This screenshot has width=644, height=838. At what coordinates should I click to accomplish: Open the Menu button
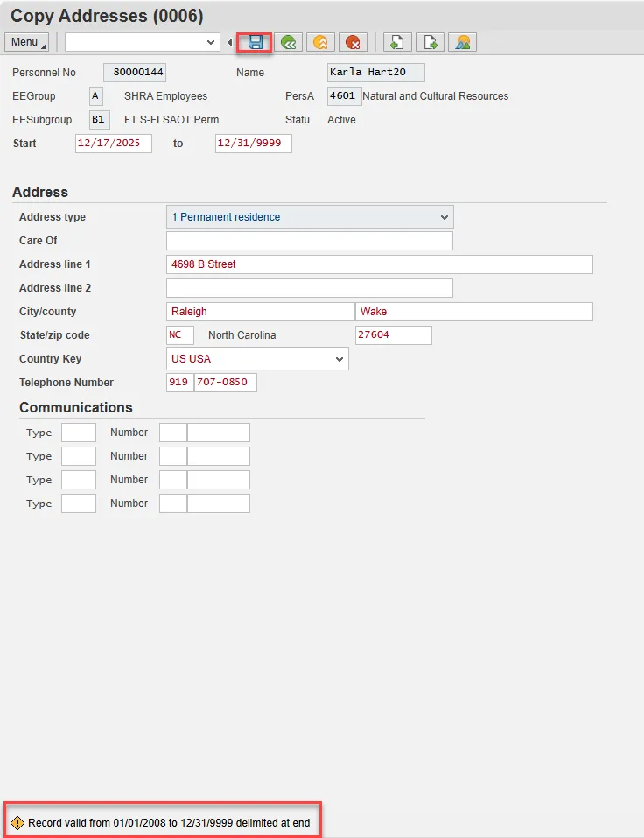27,42
